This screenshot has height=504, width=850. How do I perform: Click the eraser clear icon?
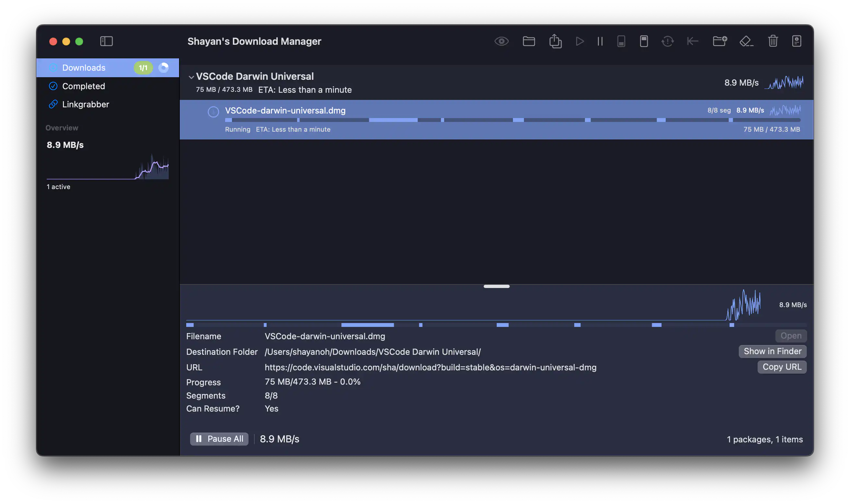[746, 41]
